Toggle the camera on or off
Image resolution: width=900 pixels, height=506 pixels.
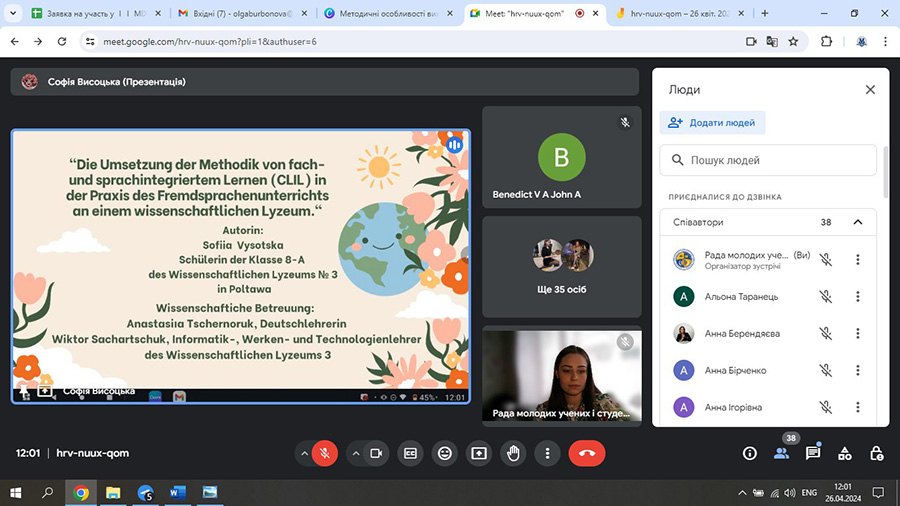[x=377, y=453]
